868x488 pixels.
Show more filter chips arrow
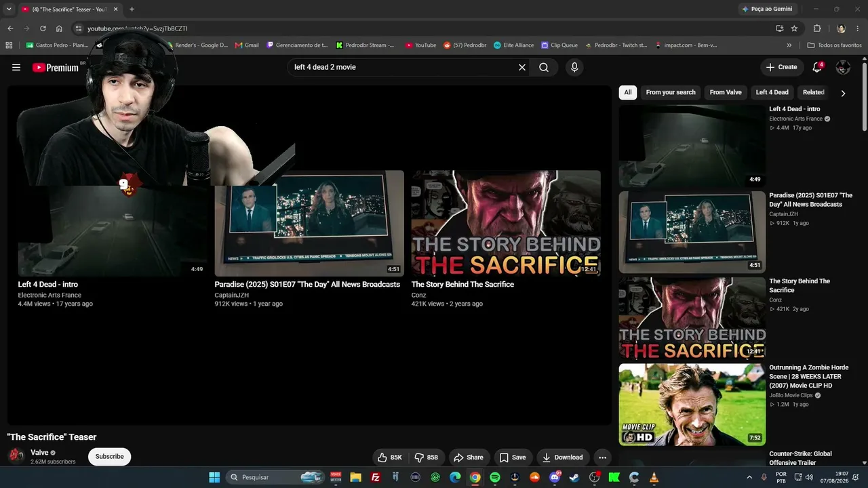click(x=843, y=93)
